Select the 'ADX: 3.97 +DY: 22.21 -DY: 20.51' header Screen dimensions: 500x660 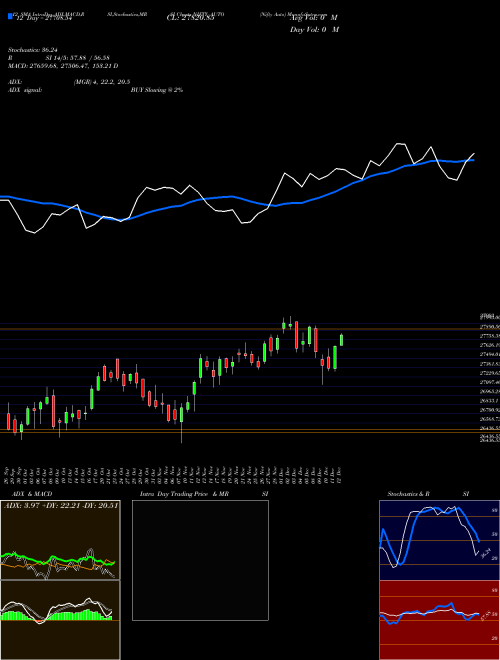coord(61,505)
